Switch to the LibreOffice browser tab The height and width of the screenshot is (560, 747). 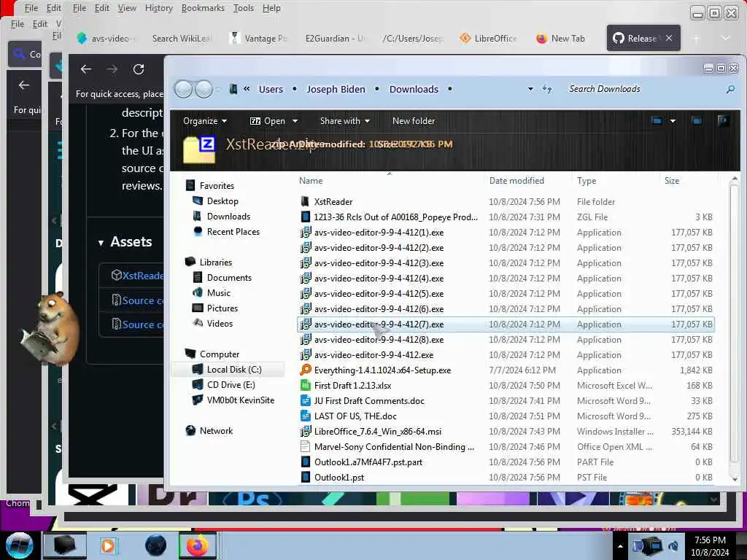[x=488, y=38]
